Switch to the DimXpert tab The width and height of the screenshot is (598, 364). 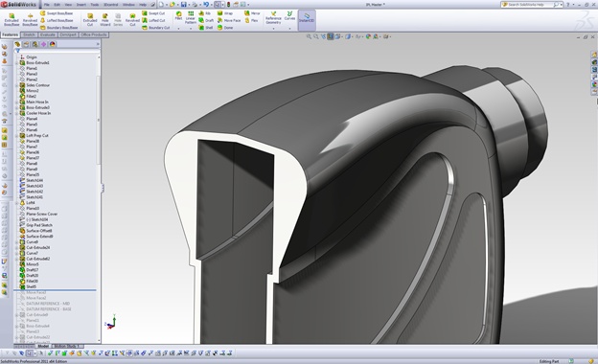click(x=68, y=34)
